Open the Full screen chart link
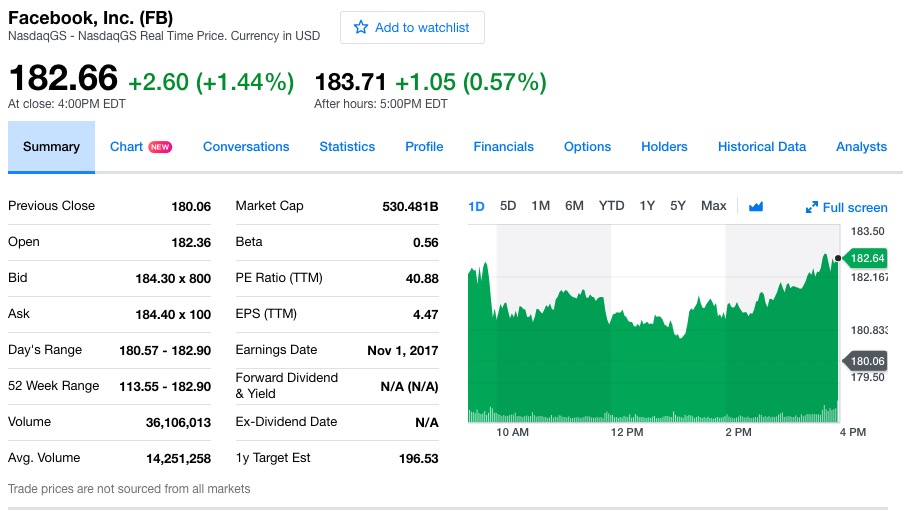 [854, 208]
